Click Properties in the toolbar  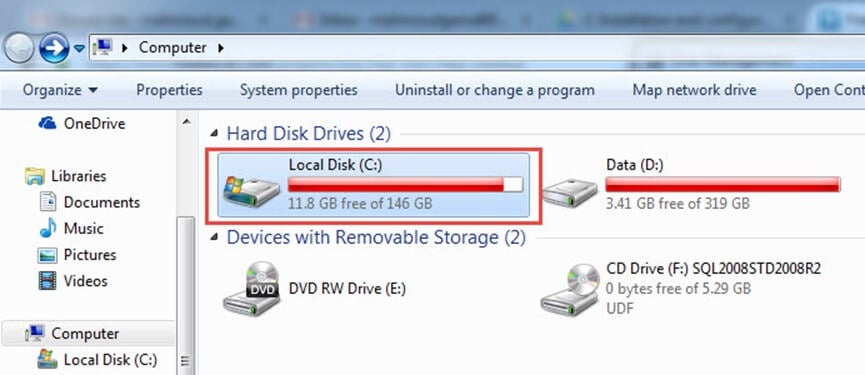click(x=169, y=90)
